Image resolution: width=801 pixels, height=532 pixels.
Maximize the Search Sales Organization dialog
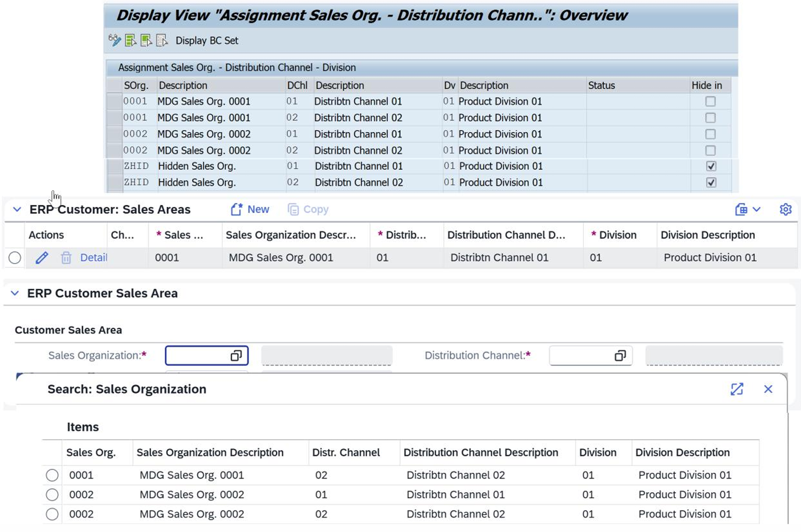(x=737, y=389)
